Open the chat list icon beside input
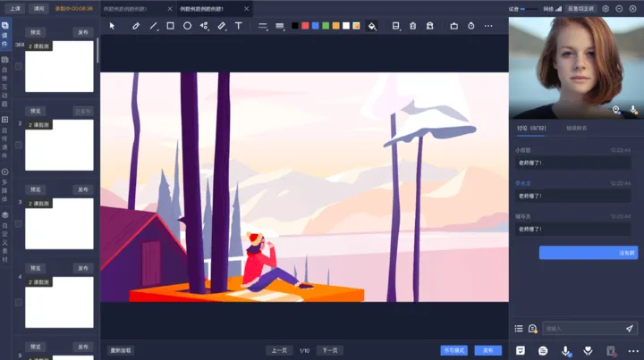644x360 pixels. pos(519,329)
